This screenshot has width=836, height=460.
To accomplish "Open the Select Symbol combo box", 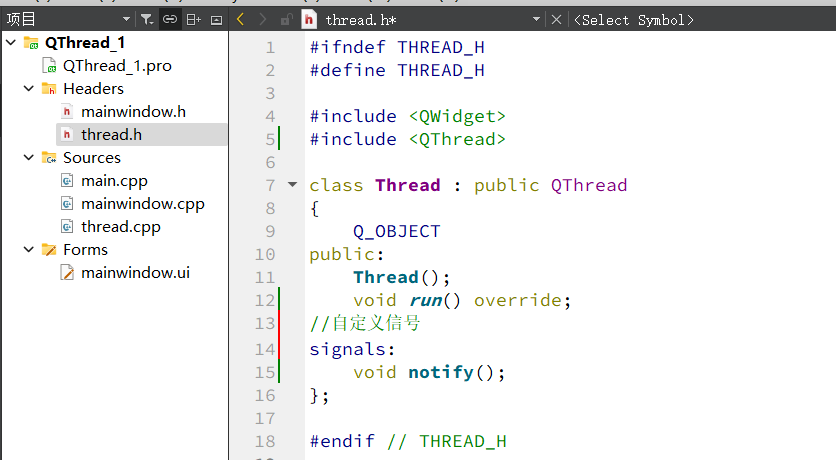I will [633, 20].
